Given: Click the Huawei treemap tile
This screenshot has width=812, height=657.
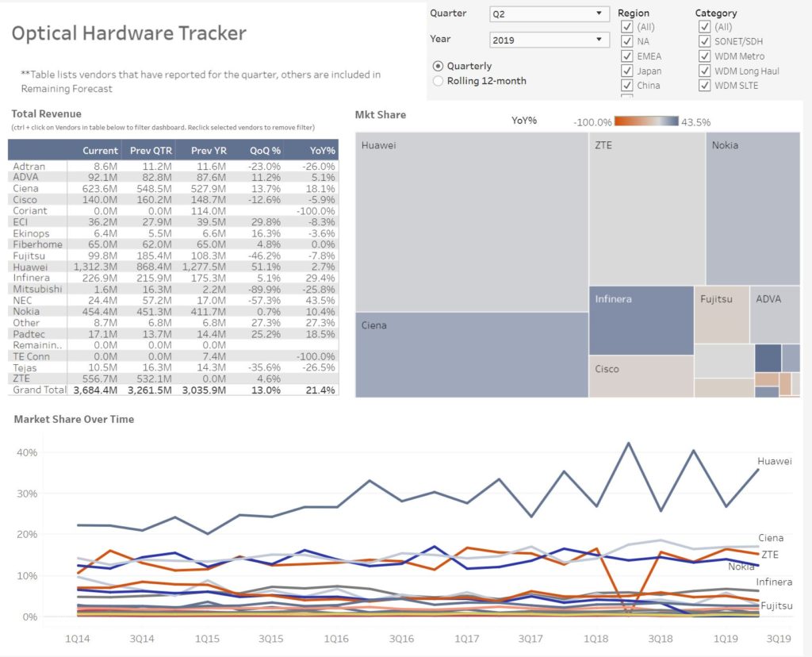Looking at the screenshot, I should point(472,221).
